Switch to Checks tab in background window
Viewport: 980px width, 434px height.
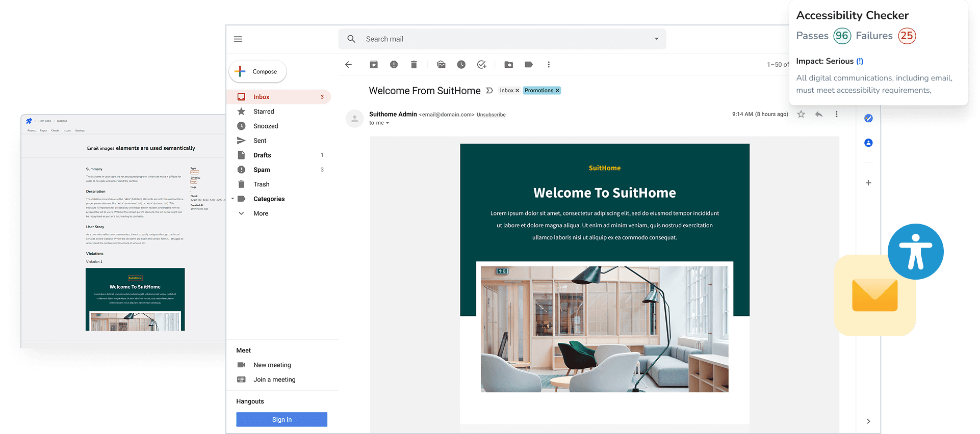(55, 131)
